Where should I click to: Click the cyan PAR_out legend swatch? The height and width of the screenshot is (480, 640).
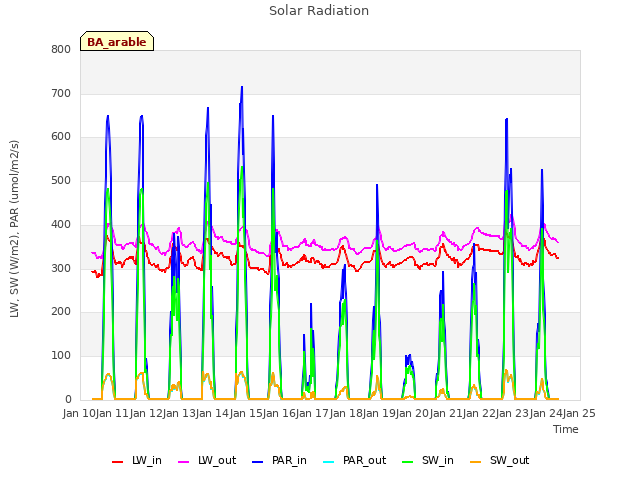(329, 462)
